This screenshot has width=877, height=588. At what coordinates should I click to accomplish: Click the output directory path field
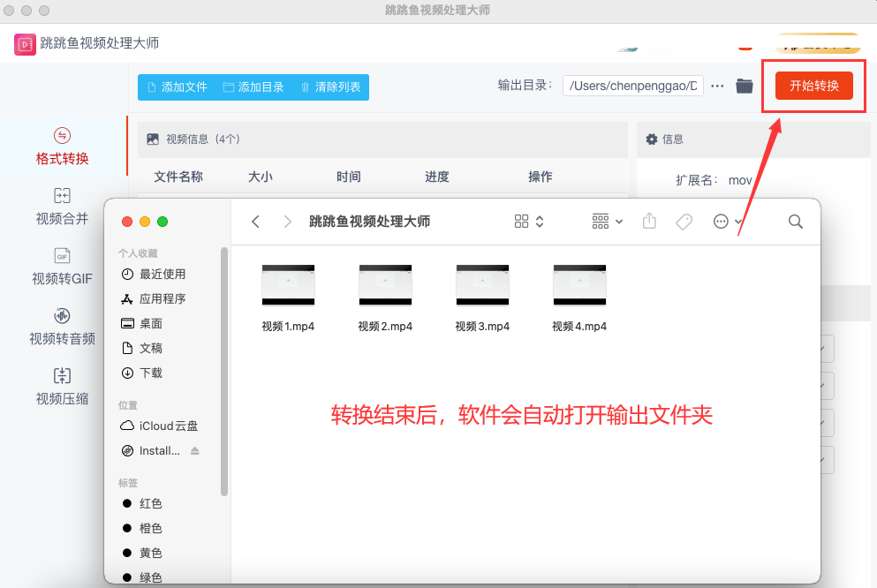tap(632, 86)
